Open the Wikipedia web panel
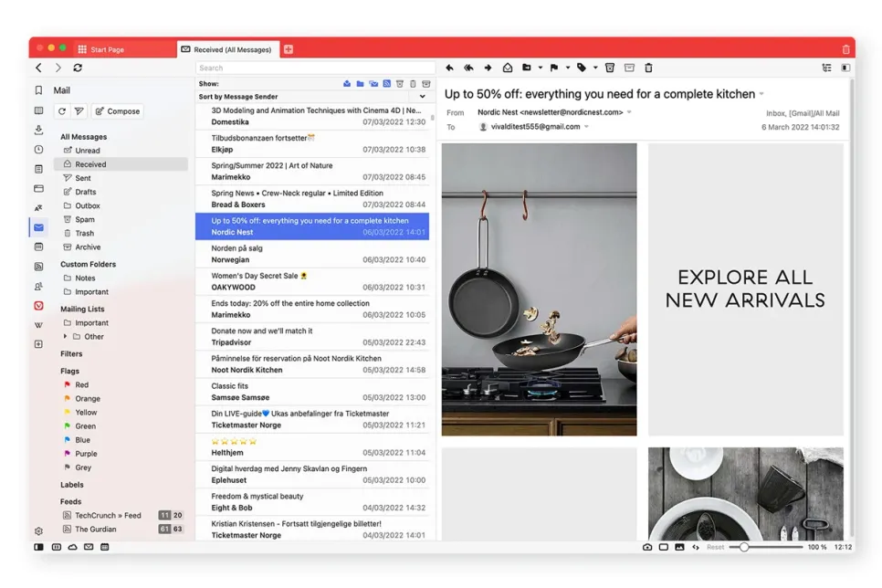This screenshot has height=588, width=882. (39, 325)
